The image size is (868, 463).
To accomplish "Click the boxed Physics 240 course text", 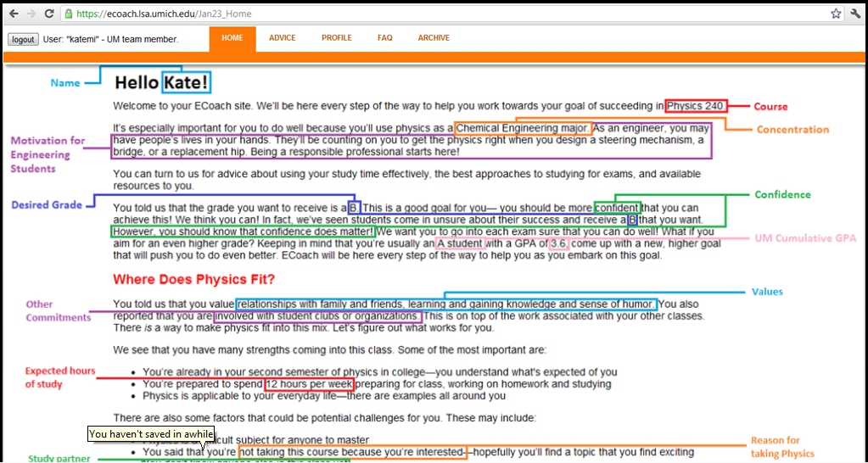I will point(696,106).
